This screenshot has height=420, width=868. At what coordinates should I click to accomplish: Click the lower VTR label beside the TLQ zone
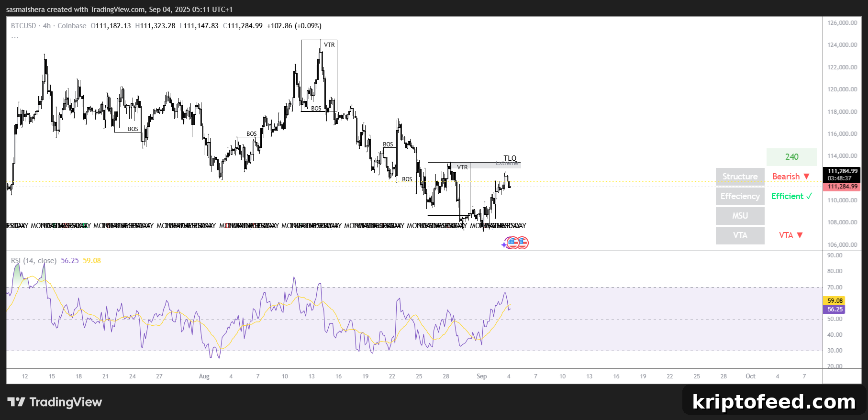(462, 167)
